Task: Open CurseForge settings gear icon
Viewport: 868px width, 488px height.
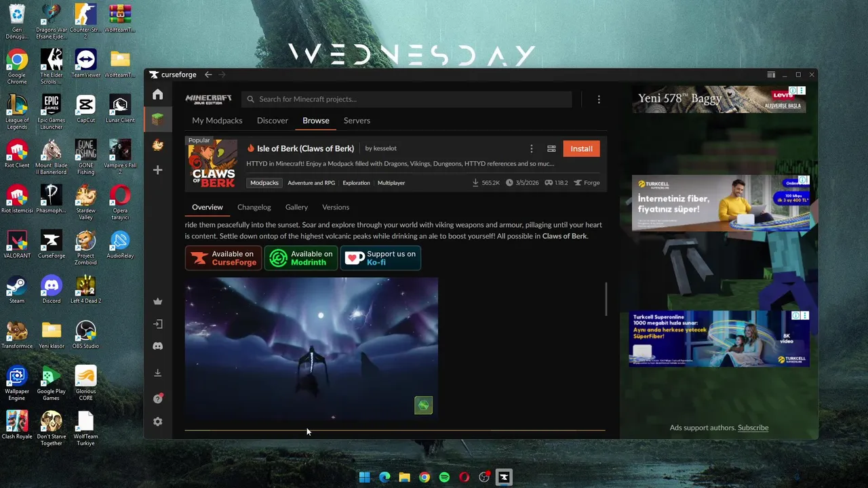Action: [157, 422]
